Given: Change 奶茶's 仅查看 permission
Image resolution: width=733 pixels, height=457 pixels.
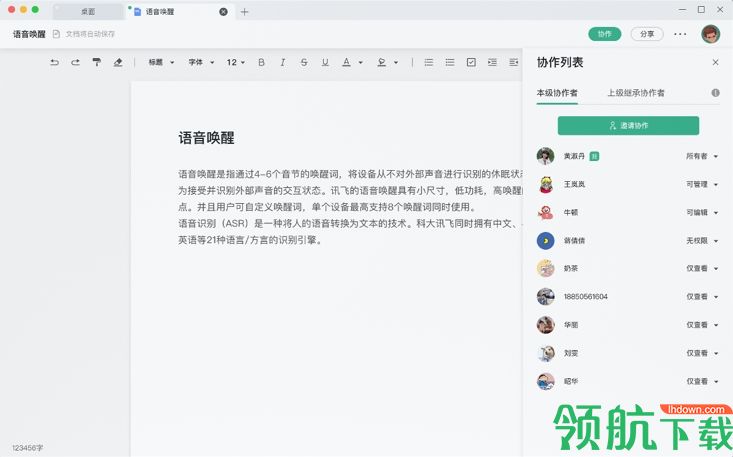Looking at the screenshot, I should (x=702, y=268).
